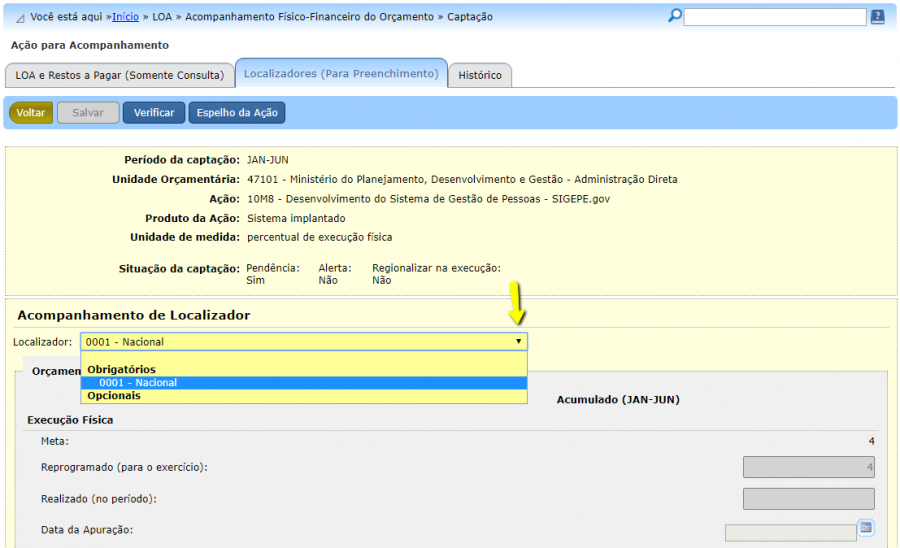
Task: Open the Localizadores (Para Preenchimento) tab
Action: tap(341, 73)
